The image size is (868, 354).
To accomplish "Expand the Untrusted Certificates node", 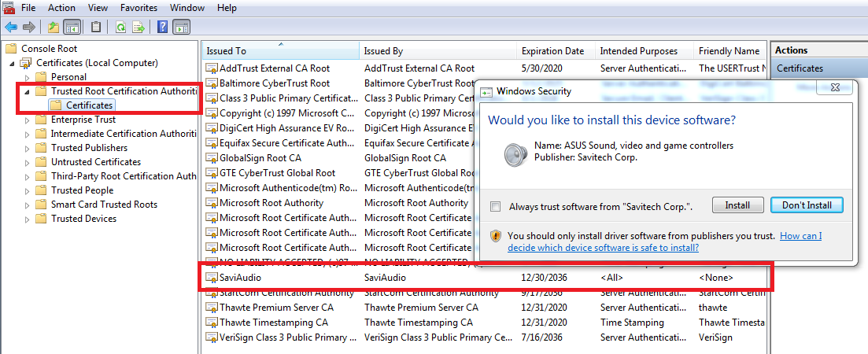I will tap(27, 162).
